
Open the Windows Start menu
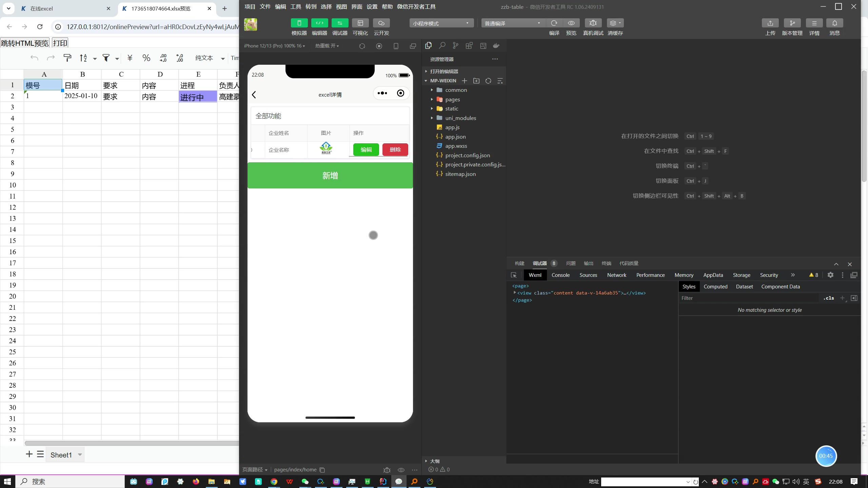click(x=7, y=481)
